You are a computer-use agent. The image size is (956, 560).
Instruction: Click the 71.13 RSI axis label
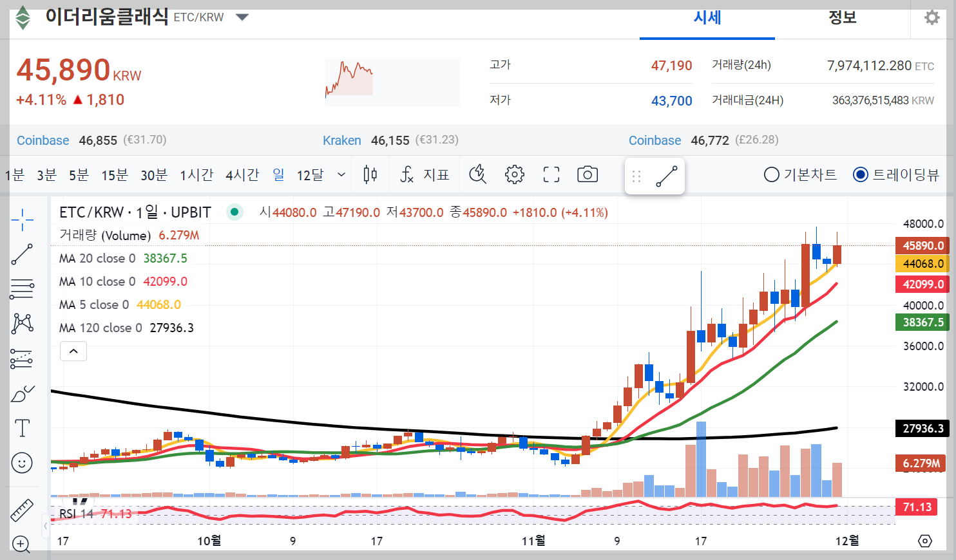(x=916, y=507)
